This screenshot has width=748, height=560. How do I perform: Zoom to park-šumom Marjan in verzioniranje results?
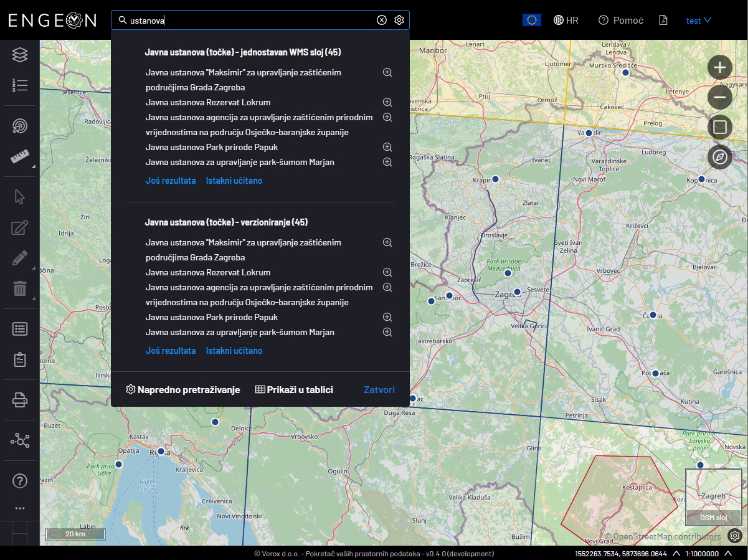pyautogui.click(x=387, y=332)
